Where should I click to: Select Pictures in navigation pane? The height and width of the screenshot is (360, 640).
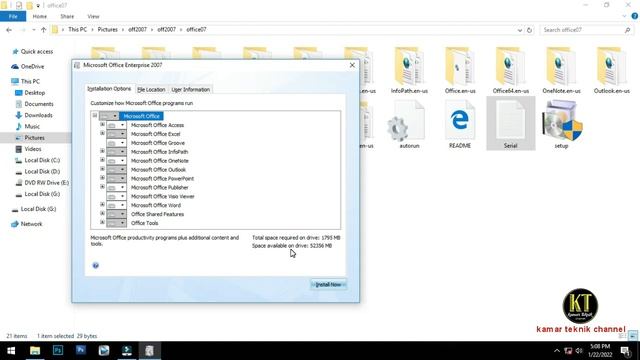34,138
